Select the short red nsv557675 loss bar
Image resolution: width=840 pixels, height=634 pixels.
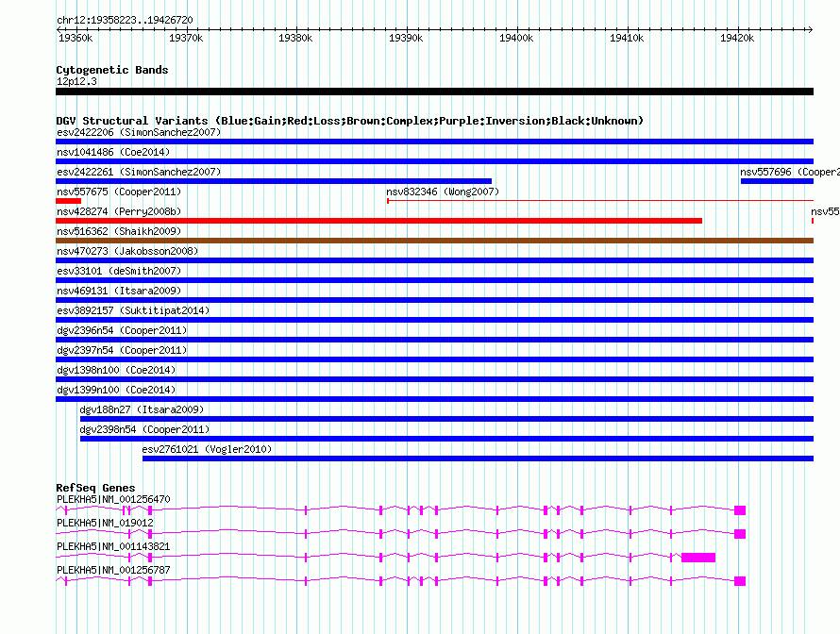point(68,201)
